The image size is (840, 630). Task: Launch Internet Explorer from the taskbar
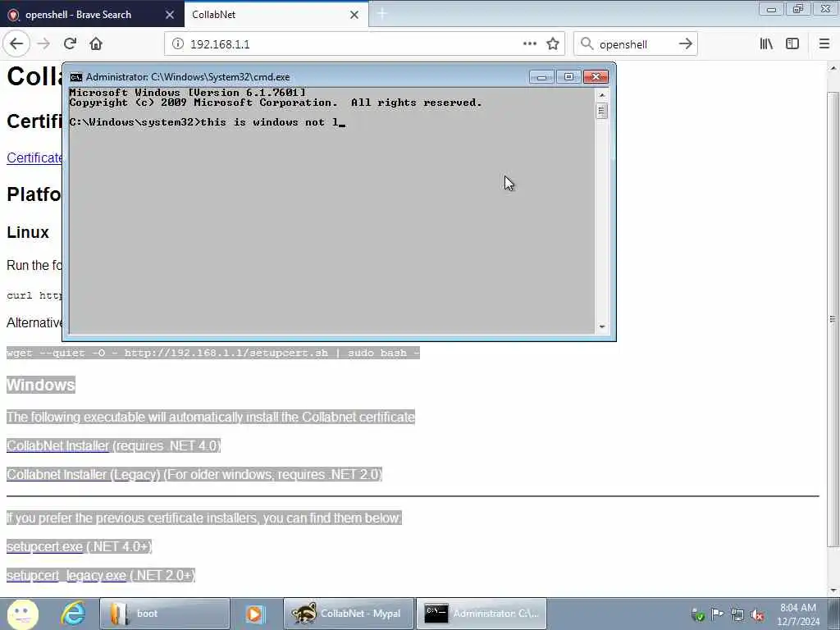[73, 614]
